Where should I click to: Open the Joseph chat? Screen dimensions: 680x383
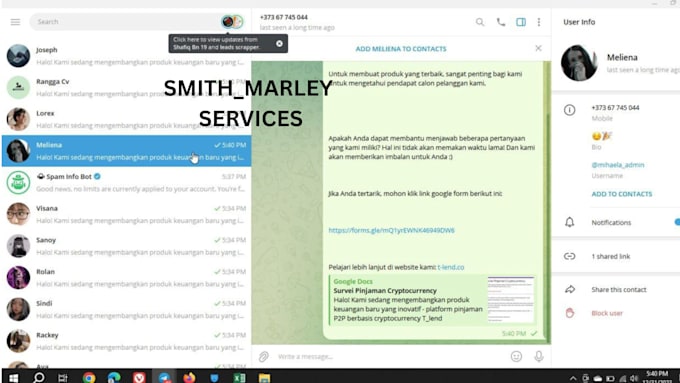pos(126,56)
